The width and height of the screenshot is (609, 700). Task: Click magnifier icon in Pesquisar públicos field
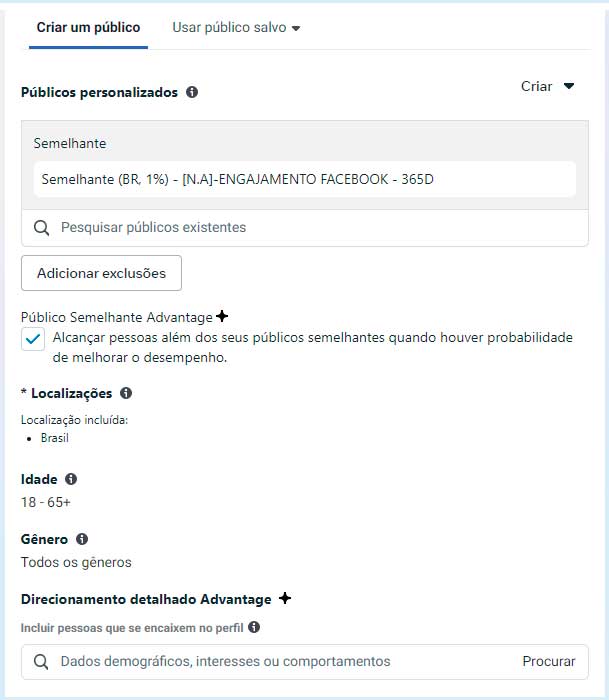42,228
